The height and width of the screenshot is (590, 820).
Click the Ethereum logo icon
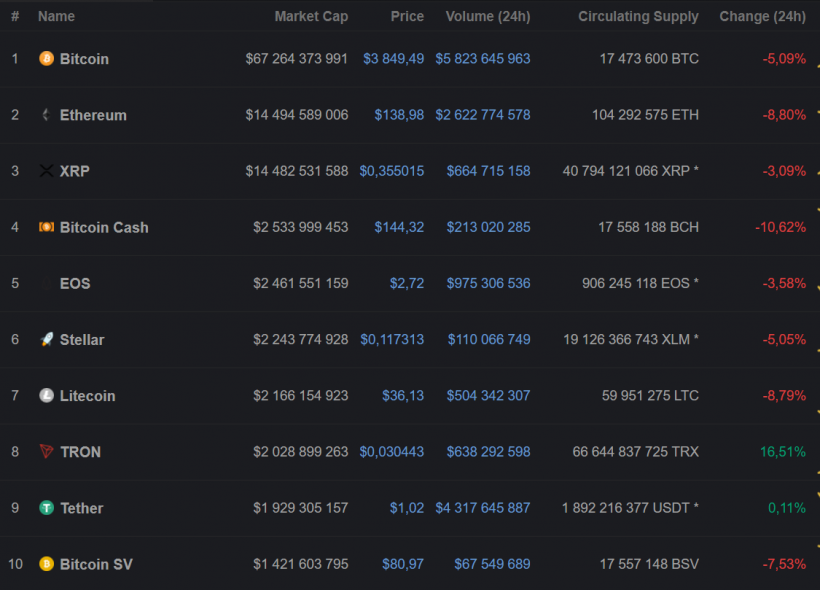point(46,115)
